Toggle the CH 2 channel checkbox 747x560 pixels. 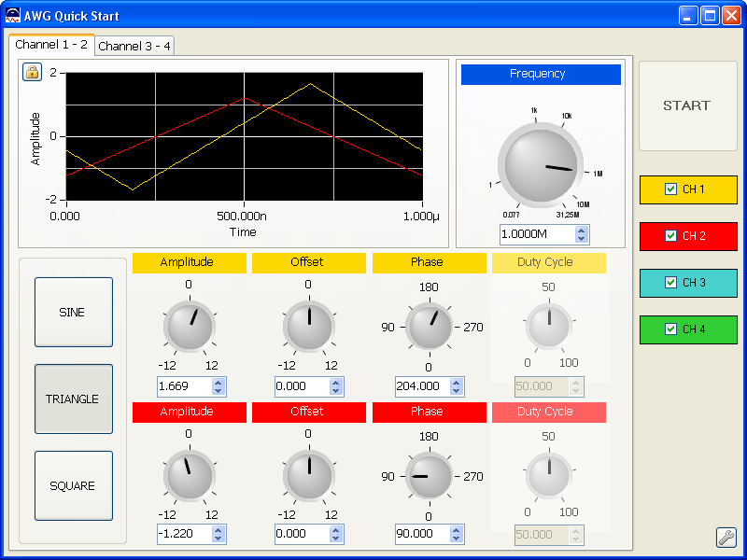click(670, 236)
